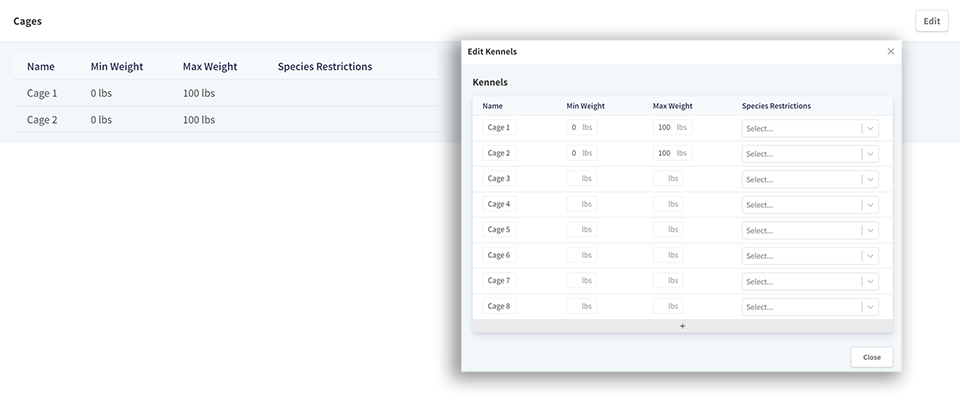Select the Cage 2 row in Cages table
This screenshot has width=960, height=396.
point(225,119)
